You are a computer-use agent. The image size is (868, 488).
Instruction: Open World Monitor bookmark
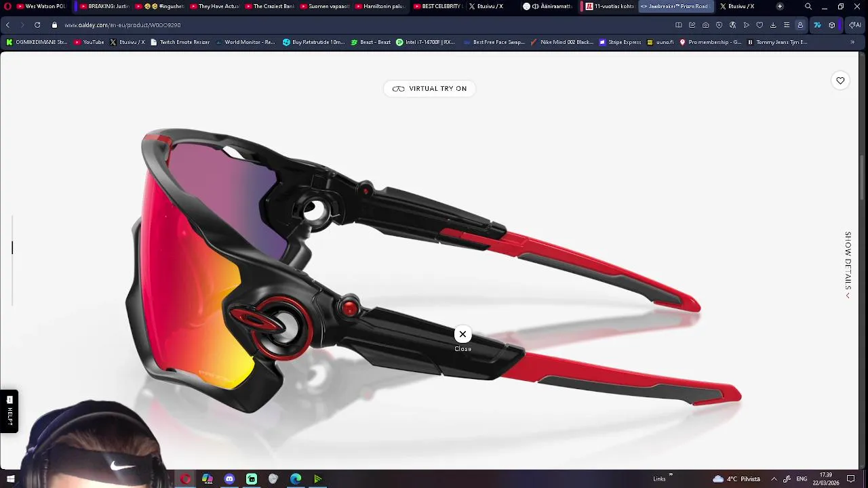point(245,42)
